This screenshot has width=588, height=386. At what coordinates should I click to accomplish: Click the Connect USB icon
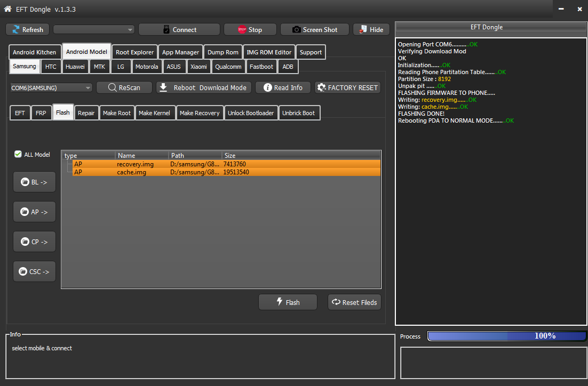pyautogui.click(x=166, y=30)
